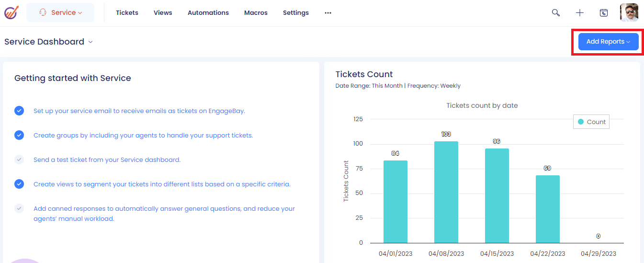The image size is (644, 263).
Task: Click the 'Date Range: This Month' text
Action: (369, 86)
